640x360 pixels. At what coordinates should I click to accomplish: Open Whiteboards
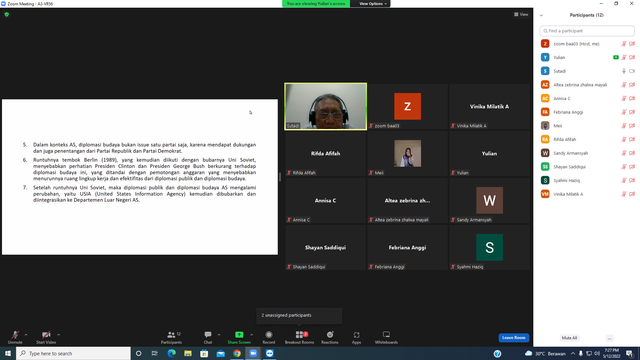386,337
